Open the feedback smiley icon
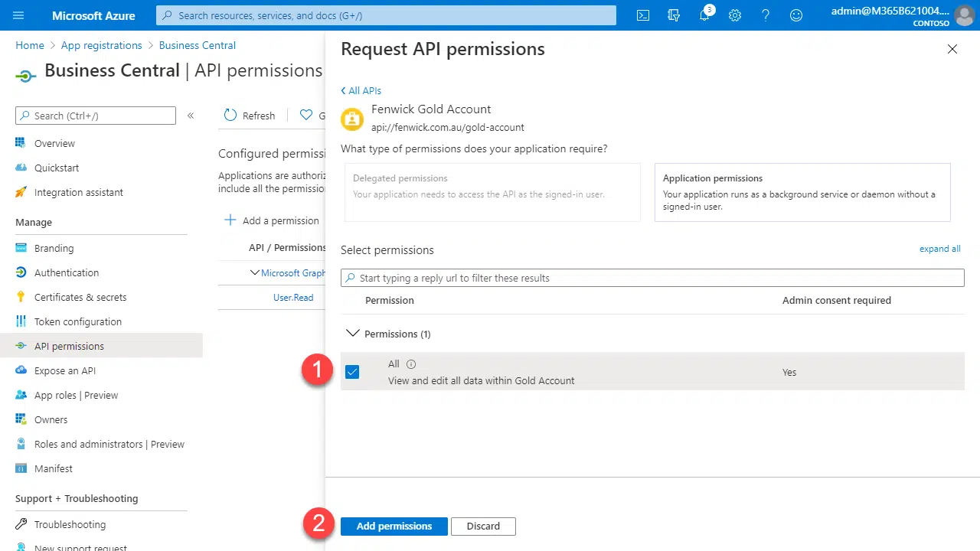 (x=796, y=15)
